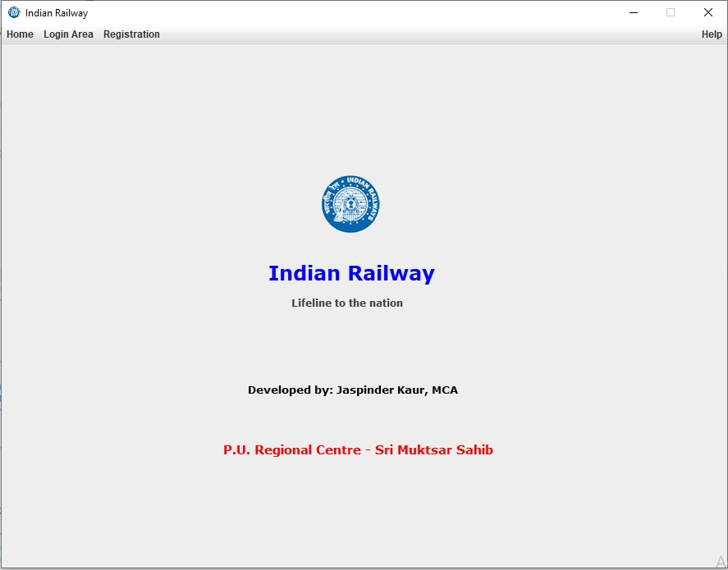728x570 pixels.
Task: Open the Home menu
Action: [x=20, y=34]
